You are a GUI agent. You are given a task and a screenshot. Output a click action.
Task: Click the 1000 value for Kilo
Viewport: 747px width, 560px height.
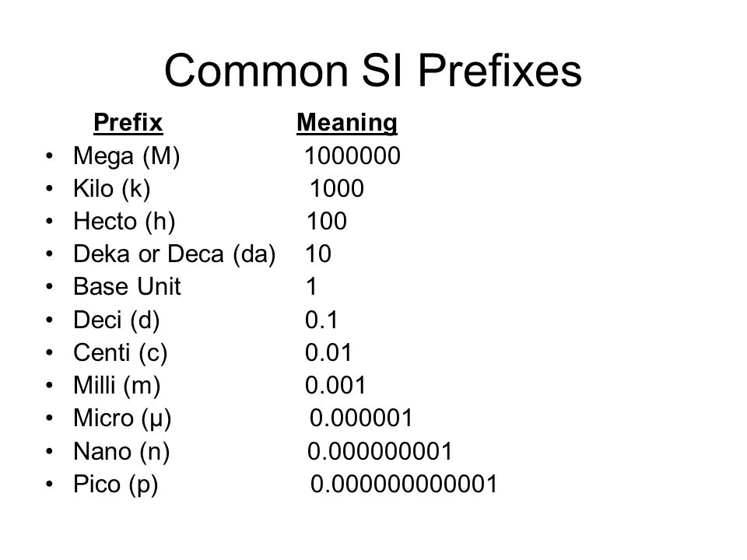[337, 188]
